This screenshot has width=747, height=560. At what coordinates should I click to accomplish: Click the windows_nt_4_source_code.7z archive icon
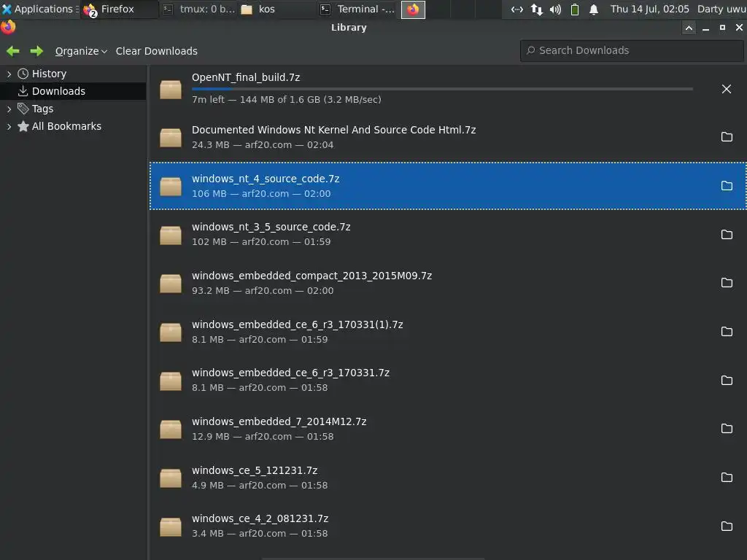coord(171,186)
